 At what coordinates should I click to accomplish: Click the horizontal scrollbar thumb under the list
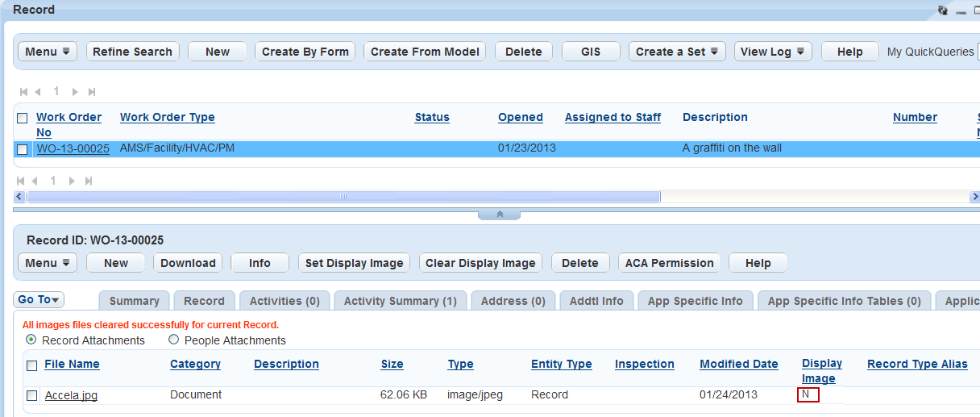click(x=343, y=197)
